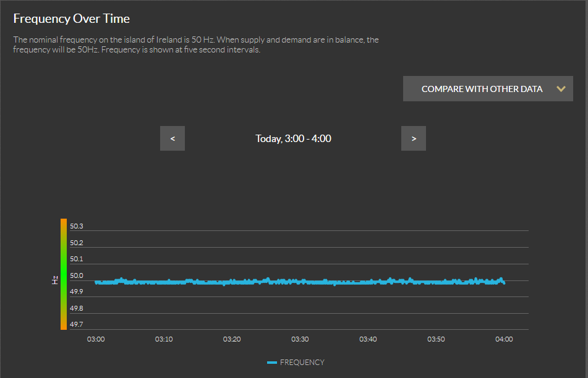Click the blue Frequency legend color swatch
The width and height of the screenshot is (588, 378).
pos(272,363)
